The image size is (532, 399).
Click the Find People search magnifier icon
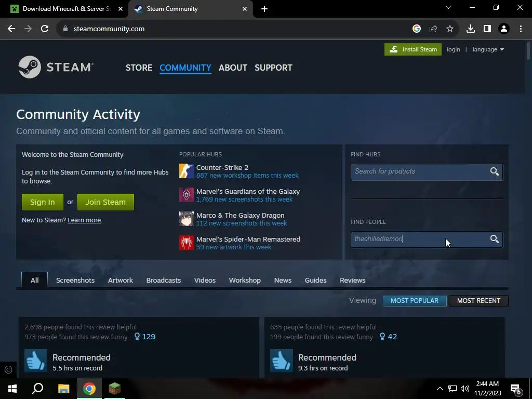(x=495, y=239)
